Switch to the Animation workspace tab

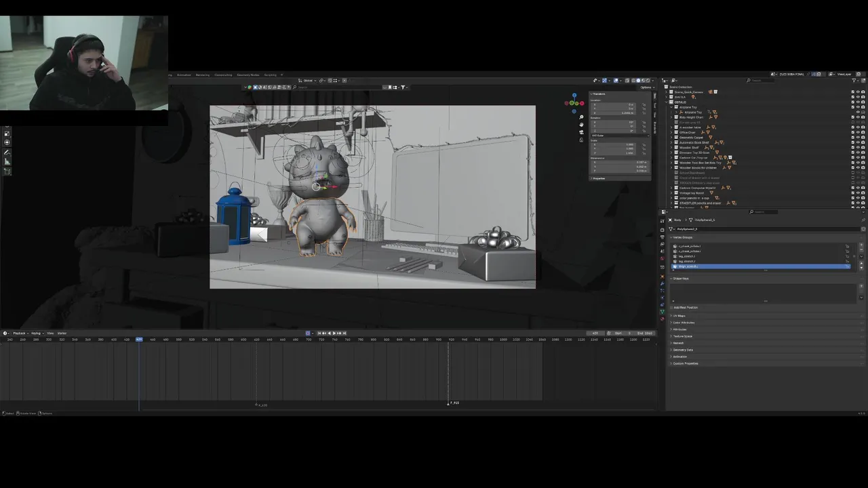(184, 75)
